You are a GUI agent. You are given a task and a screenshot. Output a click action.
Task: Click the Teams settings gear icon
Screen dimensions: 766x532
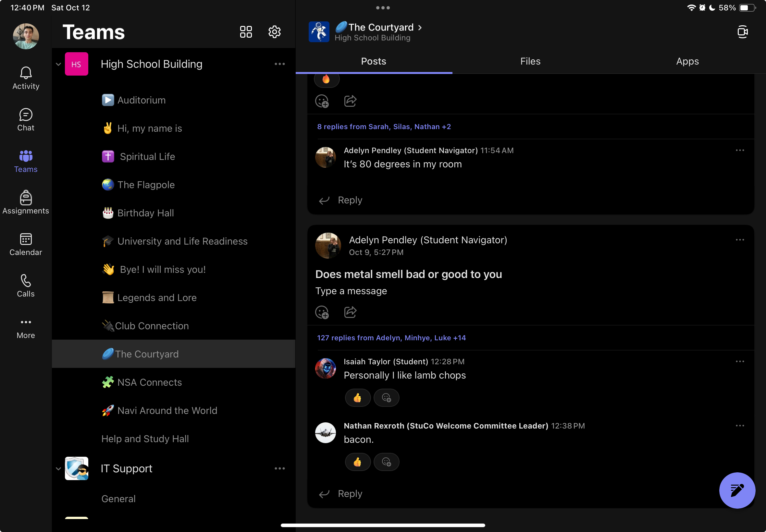(x=275, y=32)
